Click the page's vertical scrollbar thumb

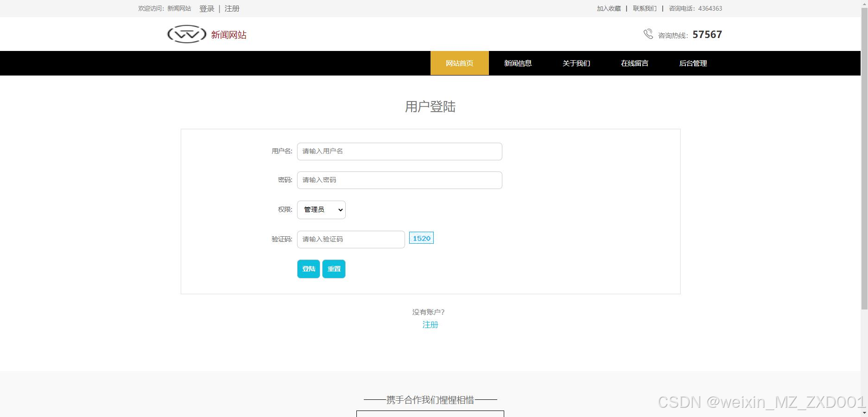(864, 158)
